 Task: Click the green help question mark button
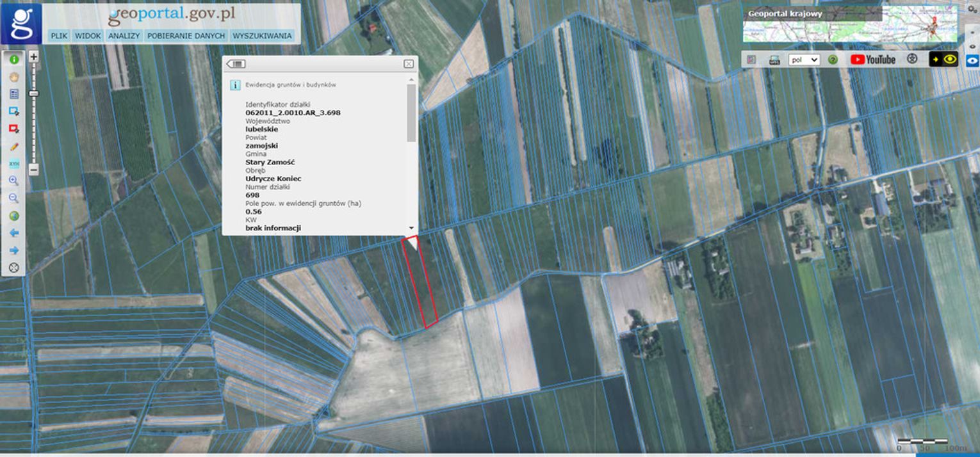tap(833, 60)
